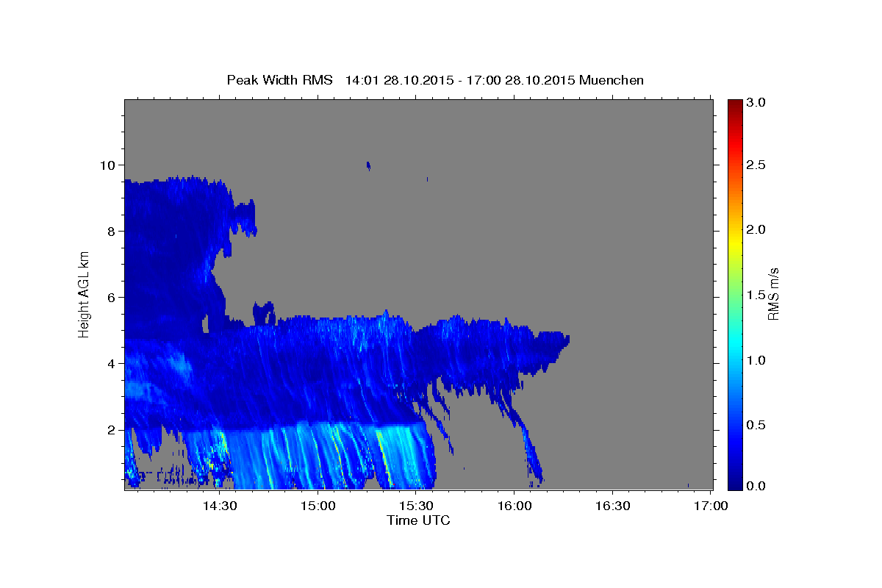
Task: Click the colorbar value 0.5
Action: (x=757, y=424)
